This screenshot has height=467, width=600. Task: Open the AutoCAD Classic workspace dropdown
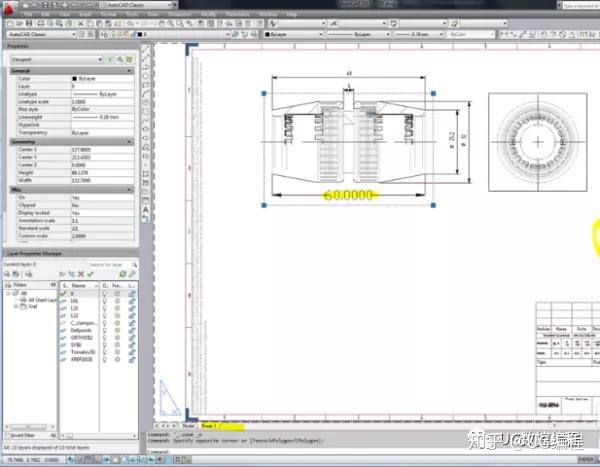coord(41,34)
